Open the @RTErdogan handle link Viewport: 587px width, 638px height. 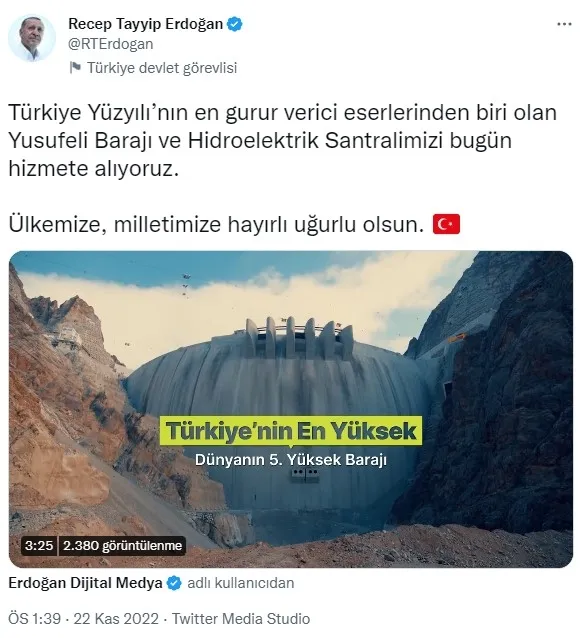click(111, 44)
